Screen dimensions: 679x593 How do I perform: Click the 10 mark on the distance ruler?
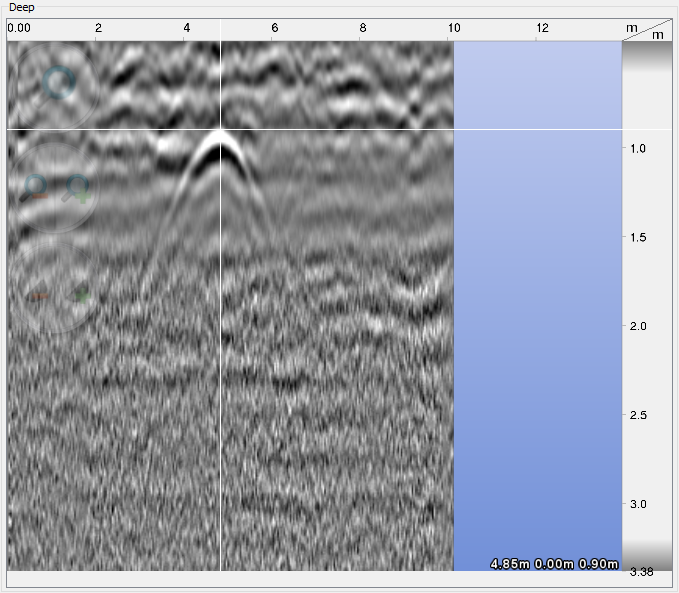coord(454,28)
